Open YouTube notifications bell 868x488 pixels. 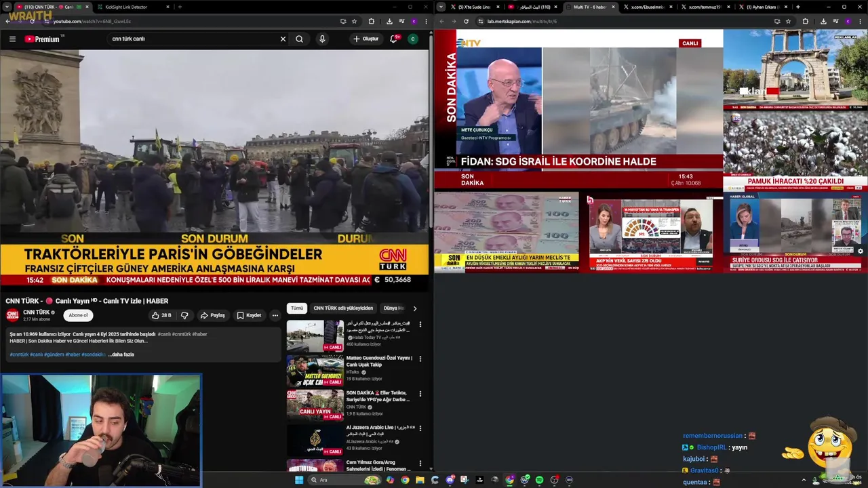(393, 39)
